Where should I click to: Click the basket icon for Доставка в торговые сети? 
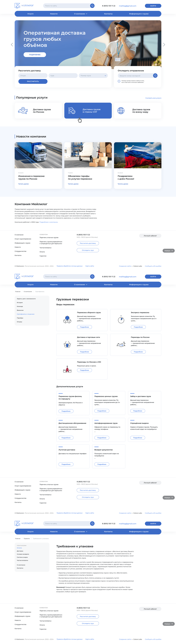tap(67, 344)
